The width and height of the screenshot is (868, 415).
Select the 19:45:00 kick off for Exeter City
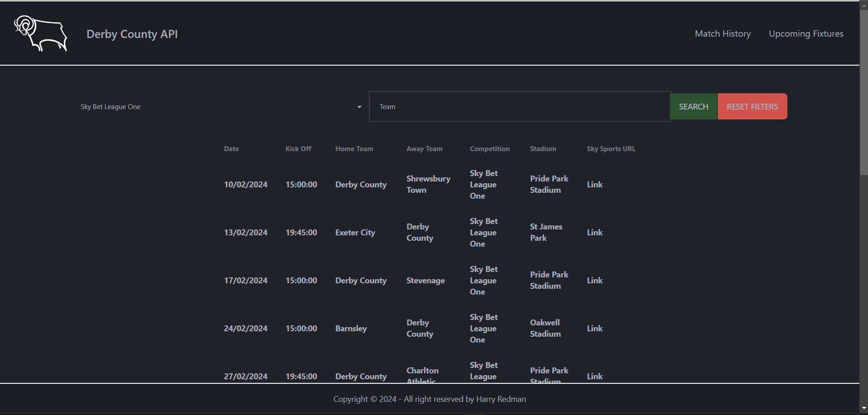[301, 233]
